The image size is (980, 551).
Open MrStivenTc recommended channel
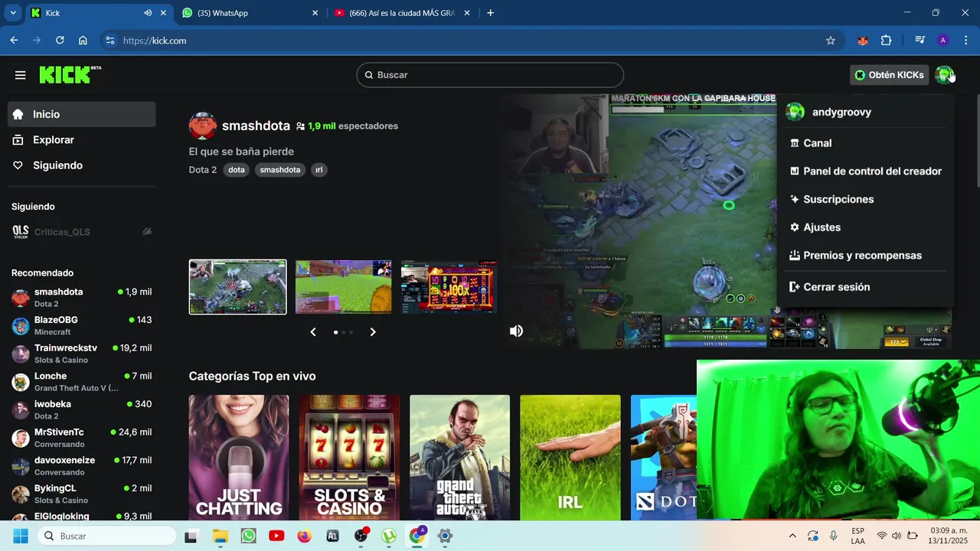click(x=82, y=438)
